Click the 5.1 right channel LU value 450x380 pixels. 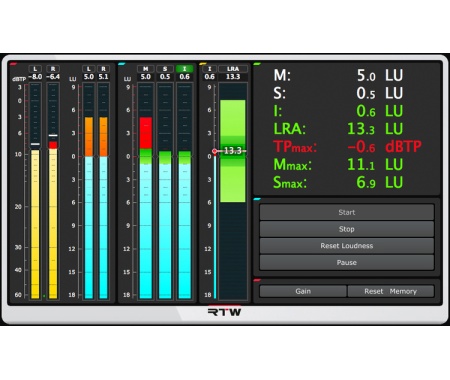103,77
